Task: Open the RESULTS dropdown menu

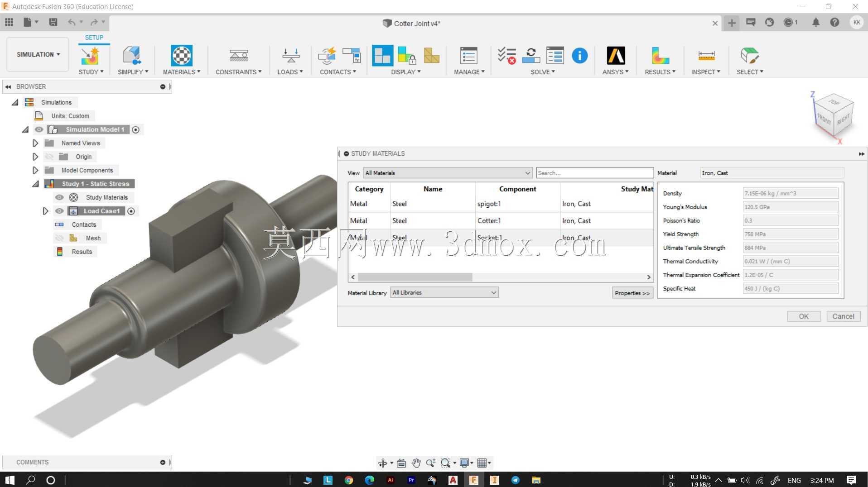Action: (660, 72)
